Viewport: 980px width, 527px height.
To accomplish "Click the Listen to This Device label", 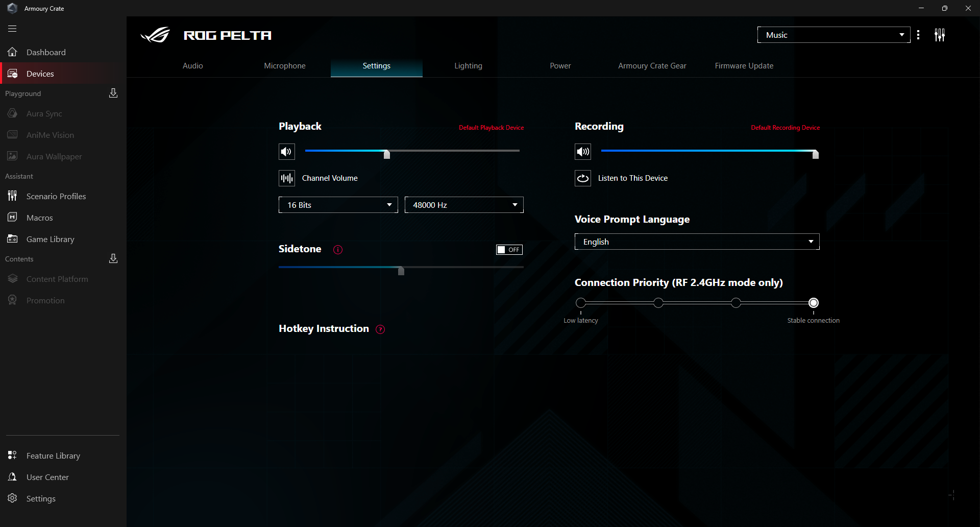I will click(633, 178).
